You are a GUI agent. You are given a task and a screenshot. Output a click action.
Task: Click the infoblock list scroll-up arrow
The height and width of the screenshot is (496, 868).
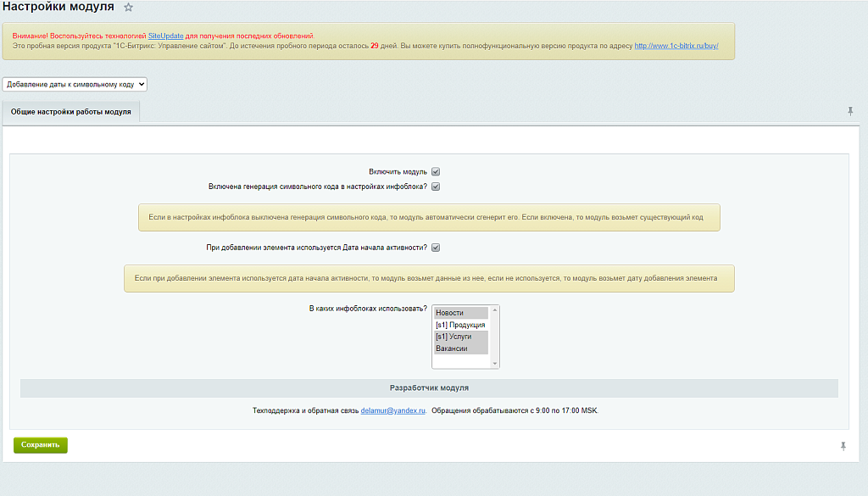pos(495,310)
